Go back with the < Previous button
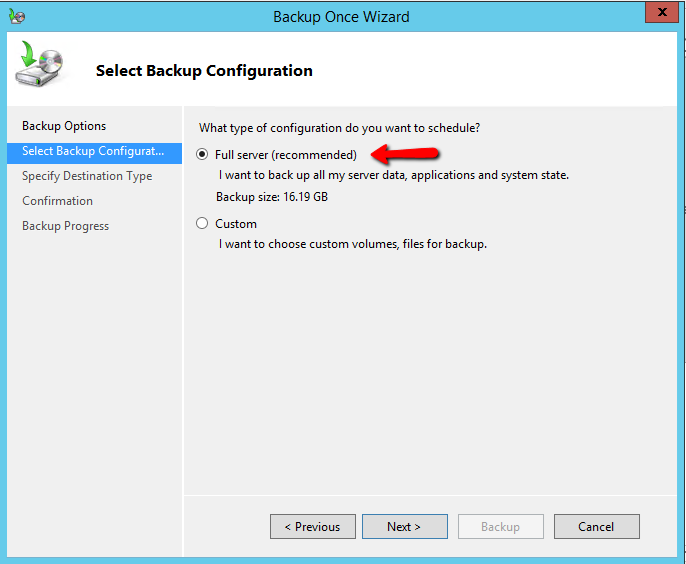Screen dimensions: 686x564 pos(313,526)
